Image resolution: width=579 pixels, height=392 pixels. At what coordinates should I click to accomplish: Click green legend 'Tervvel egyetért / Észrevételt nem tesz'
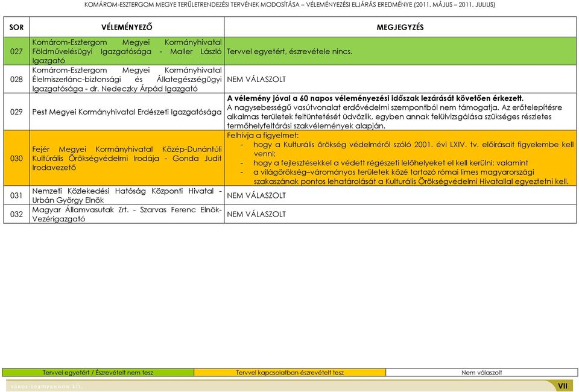click(x=98, y=373)
